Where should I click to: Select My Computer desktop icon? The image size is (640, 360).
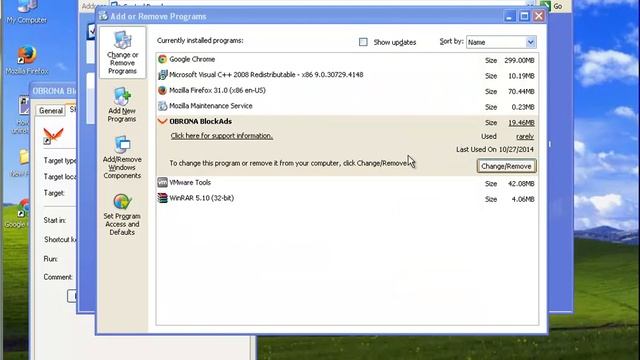coord(27,6)
